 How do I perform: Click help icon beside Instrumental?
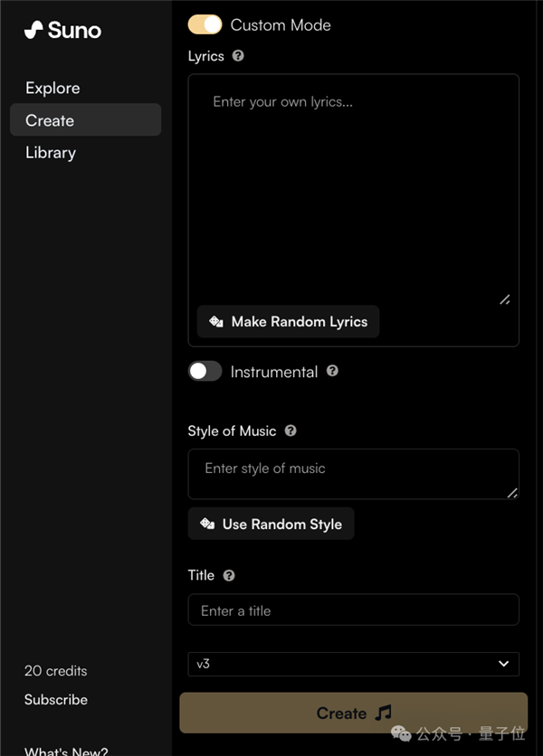click(332, 371)
